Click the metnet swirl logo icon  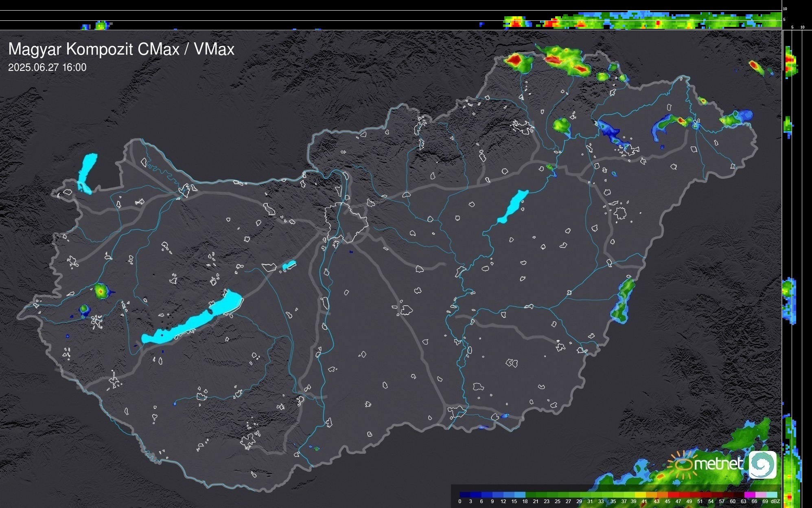[762, 464]
